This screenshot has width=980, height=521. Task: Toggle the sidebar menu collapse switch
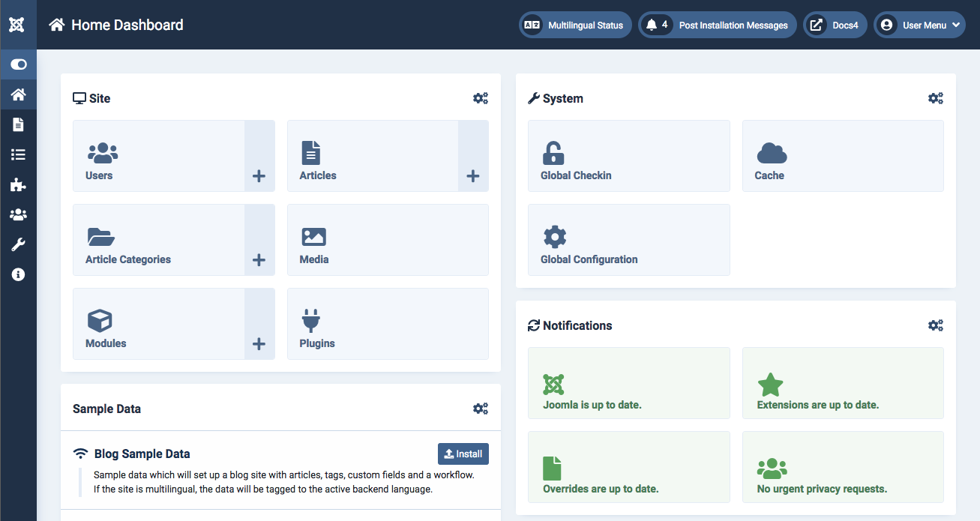coord(19,64)
